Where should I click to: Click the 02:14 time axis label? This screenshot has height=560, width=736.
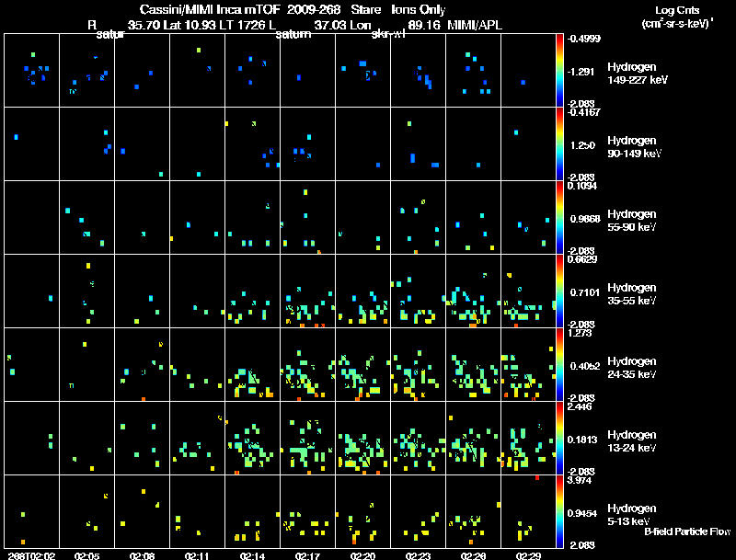pos(252,555)
